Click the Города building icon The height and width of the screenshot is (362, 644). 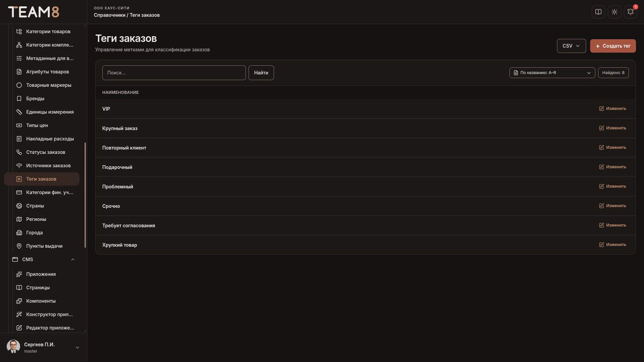click(19, 232)
